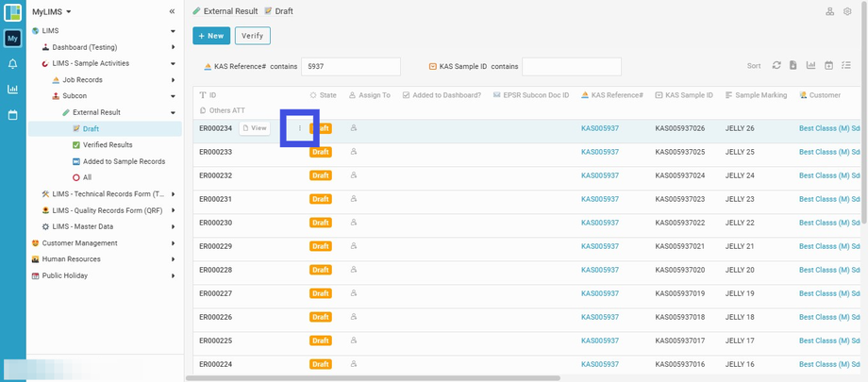Open the MyLIMS workspace dropdown
This screenshot has width=868, height=382.
point(52,11)
